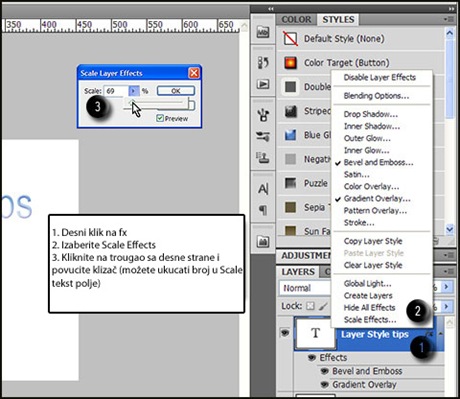Select Stroke... from context menu
This screenshot has width=460, height=399.
click(359, 223)
